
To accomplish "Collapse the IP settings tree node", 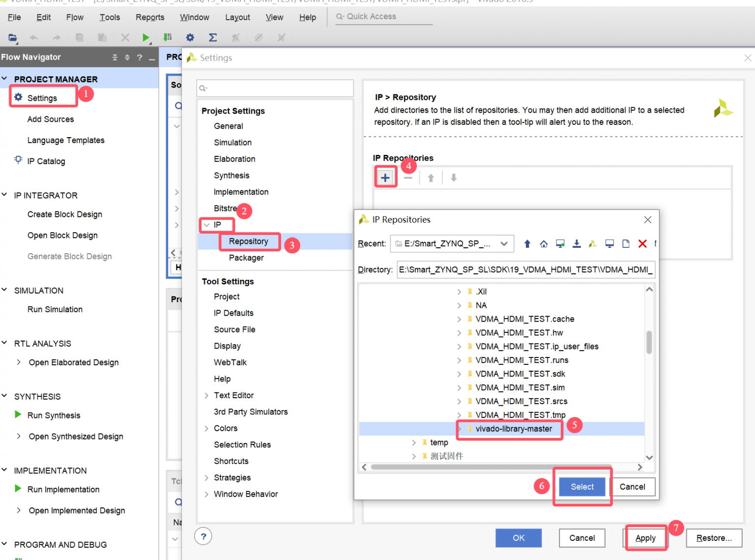I will pos(206,225).
